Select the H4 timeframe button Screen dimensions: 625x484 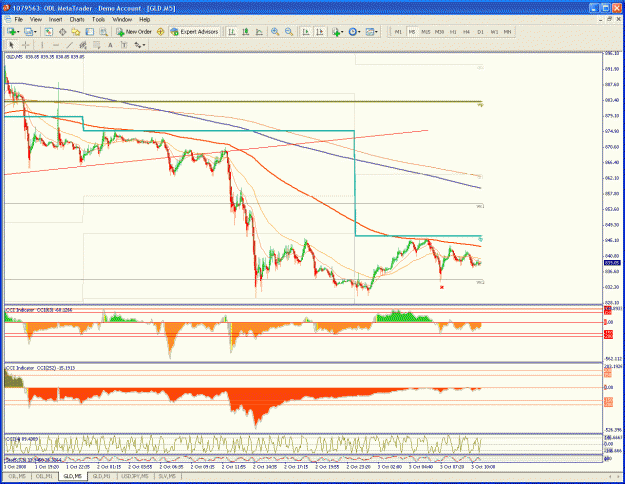tap(467, 31)
